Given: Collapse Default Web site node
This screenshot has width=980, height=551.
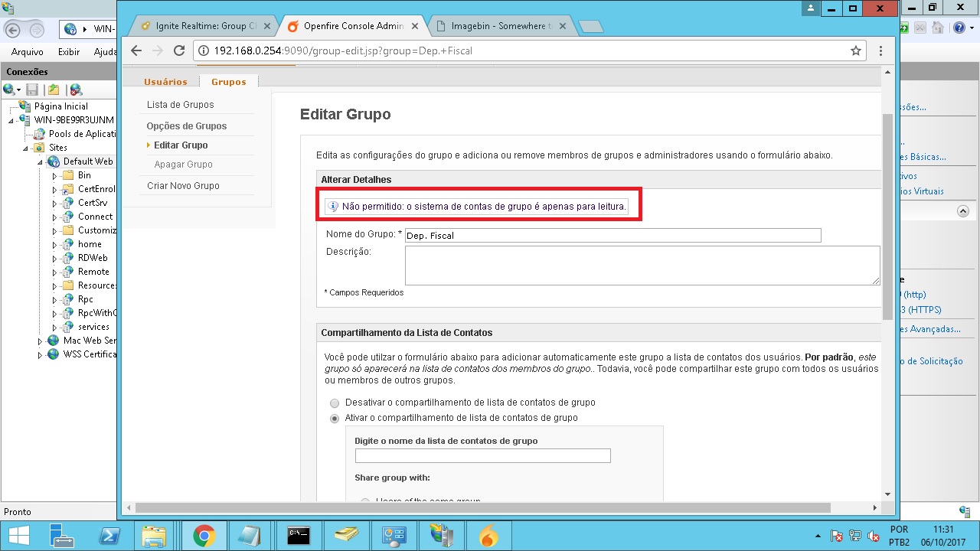Looking at the screenshot, I should click(40, 161).
